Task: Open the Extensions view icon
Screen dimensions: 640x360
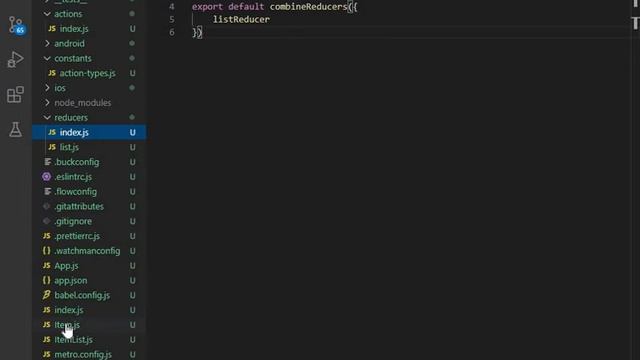Action: 16,95
